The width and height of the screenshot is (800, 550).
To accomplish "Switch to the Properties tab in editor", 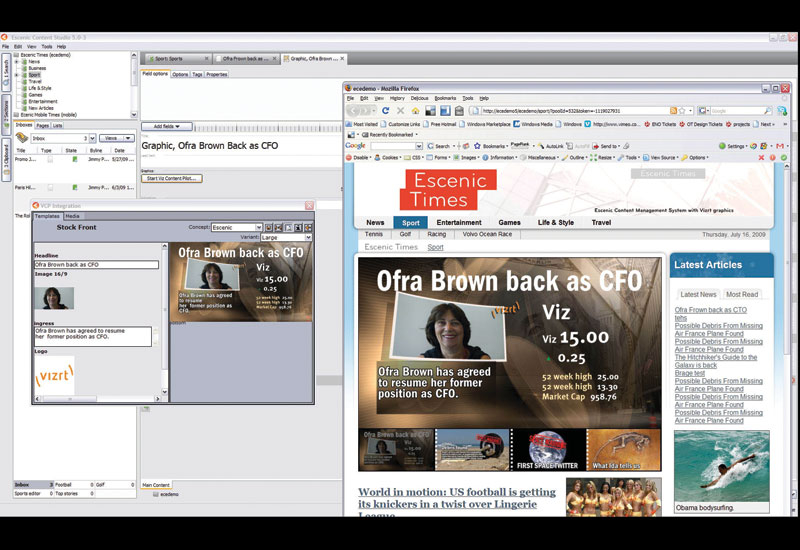I will tap(216, 74).
